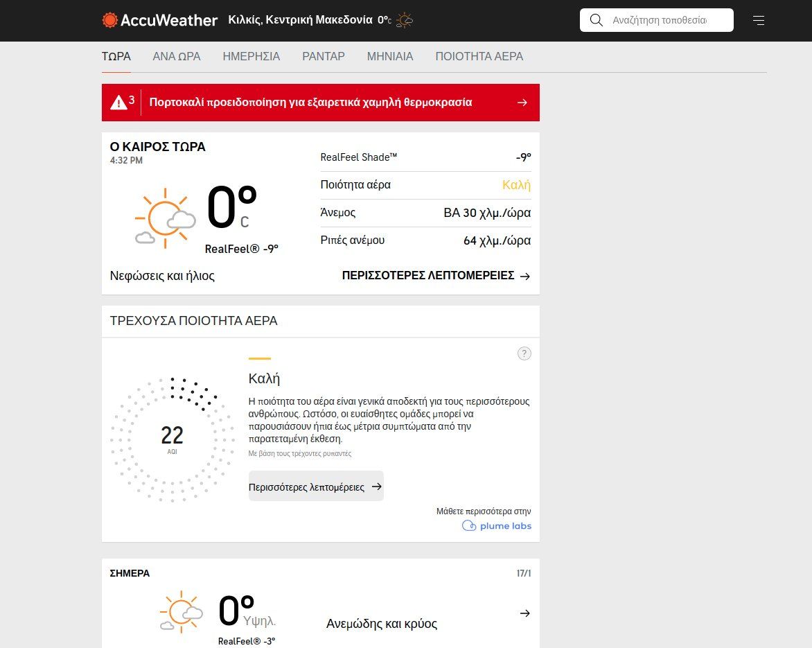Click the warning triangle alert icon
This screenshot has width=812, height=648.
[x=118, y=103]
